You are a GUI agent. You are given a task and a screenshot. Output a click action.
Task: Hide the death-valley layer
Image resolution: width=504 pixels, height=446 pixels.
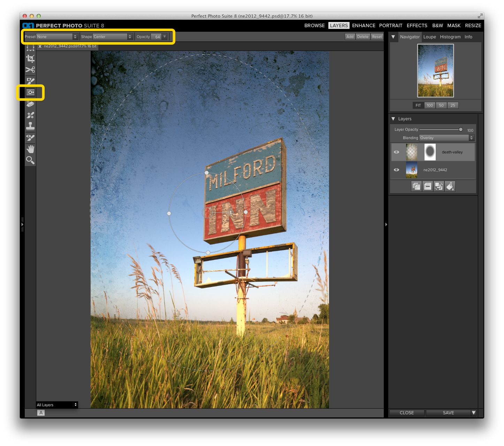tap(397, 152)
